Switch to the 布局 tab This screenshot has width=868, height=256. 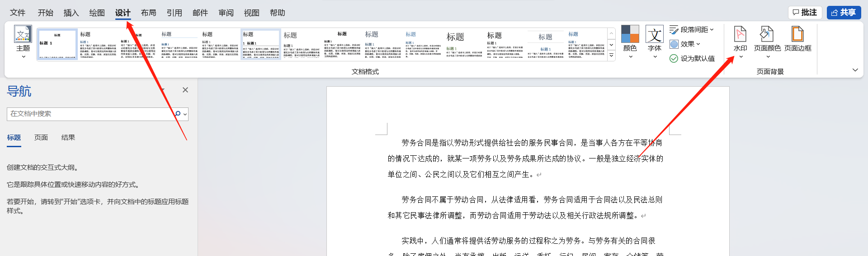pyautogui.click(x=148, y=13)
